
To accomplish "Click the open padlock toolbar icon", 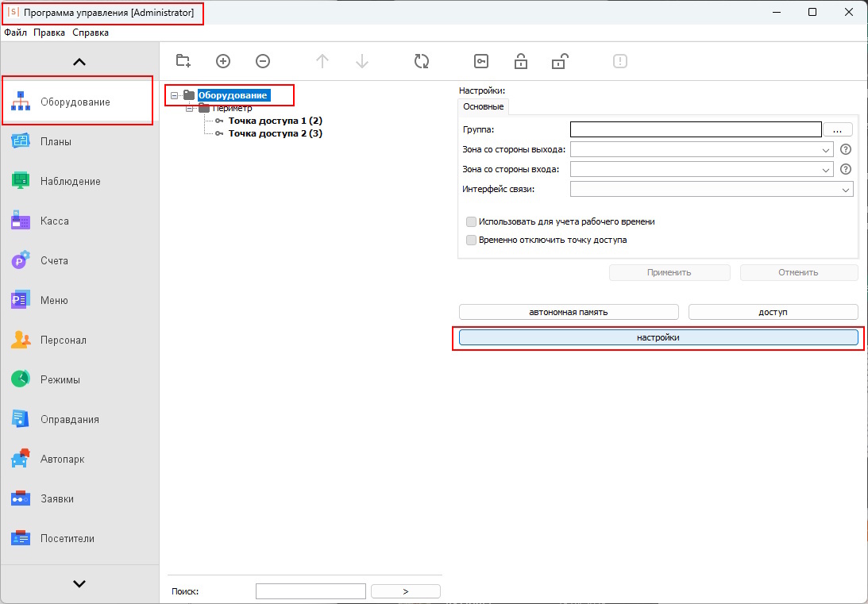I will (560, 61).
